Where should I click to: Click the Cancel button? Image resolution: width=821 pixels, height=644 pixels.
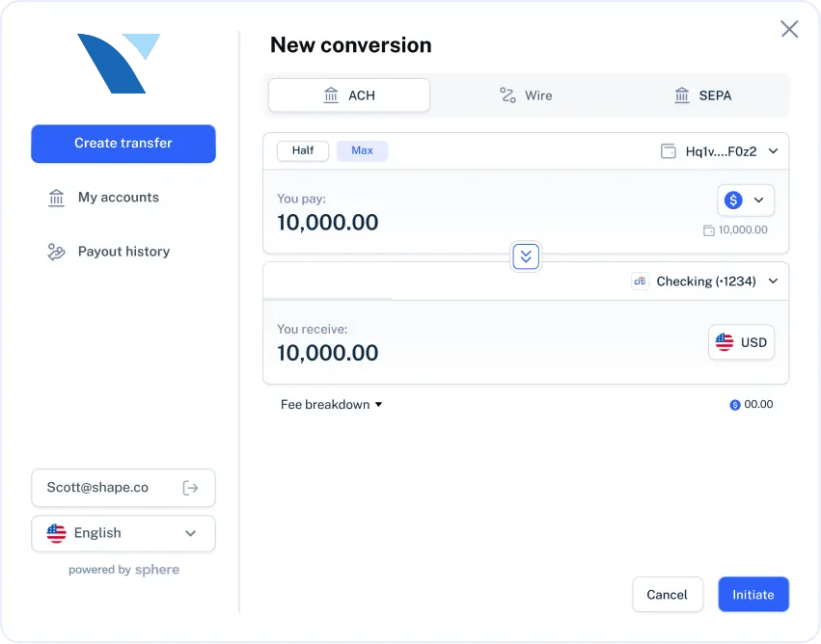(667, 594)
